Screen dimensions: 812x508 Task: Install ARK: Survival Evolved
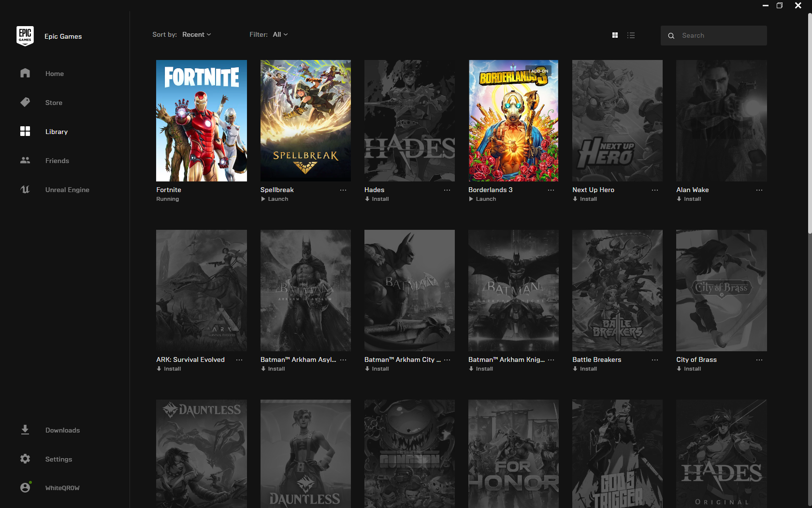click(169, 369)
